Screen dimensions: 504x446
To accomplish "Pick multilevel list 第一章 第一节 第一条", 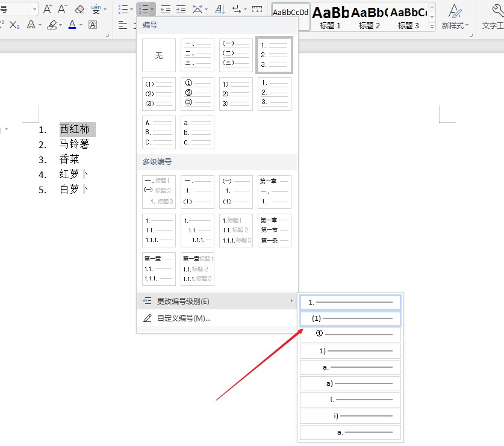I will pyautogui.click(x=275, y=231).
